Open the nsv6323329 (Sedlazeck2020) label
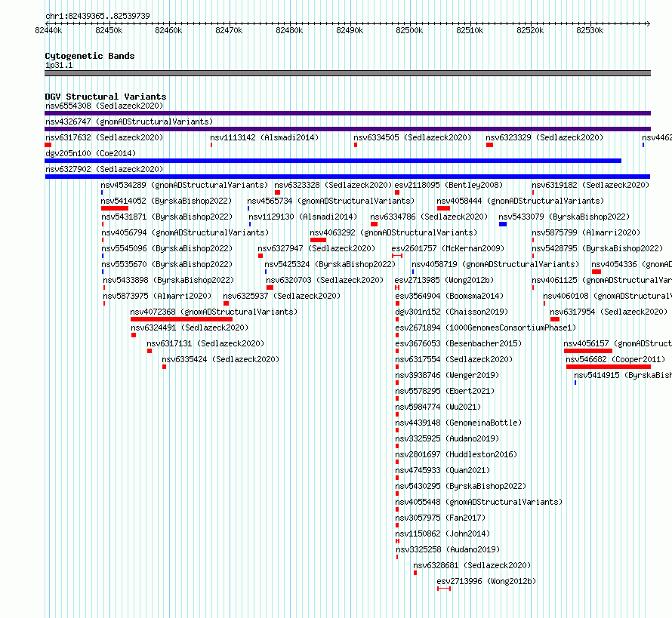Screen dimensions: 672x618 544,137
